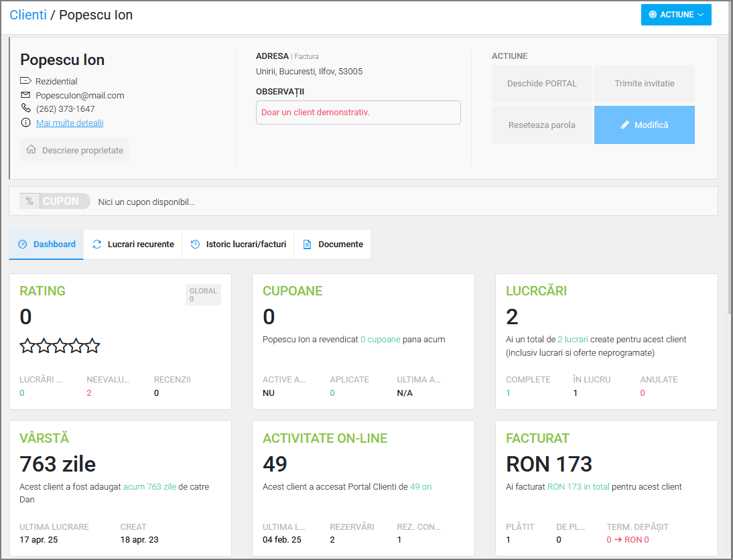
Task: Click the info icon near Mai multe detalii
Action: [25, 123]
